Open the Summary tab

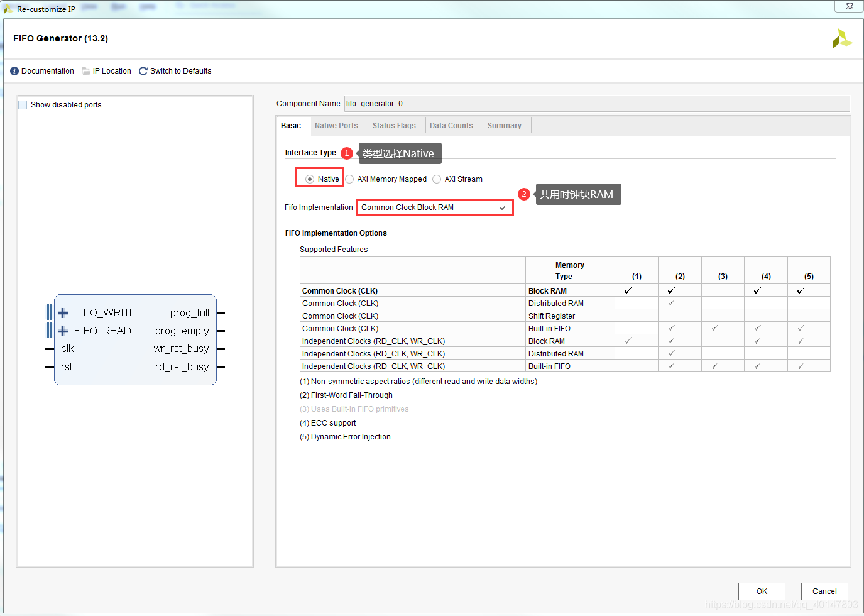click(x=505, y=126)
